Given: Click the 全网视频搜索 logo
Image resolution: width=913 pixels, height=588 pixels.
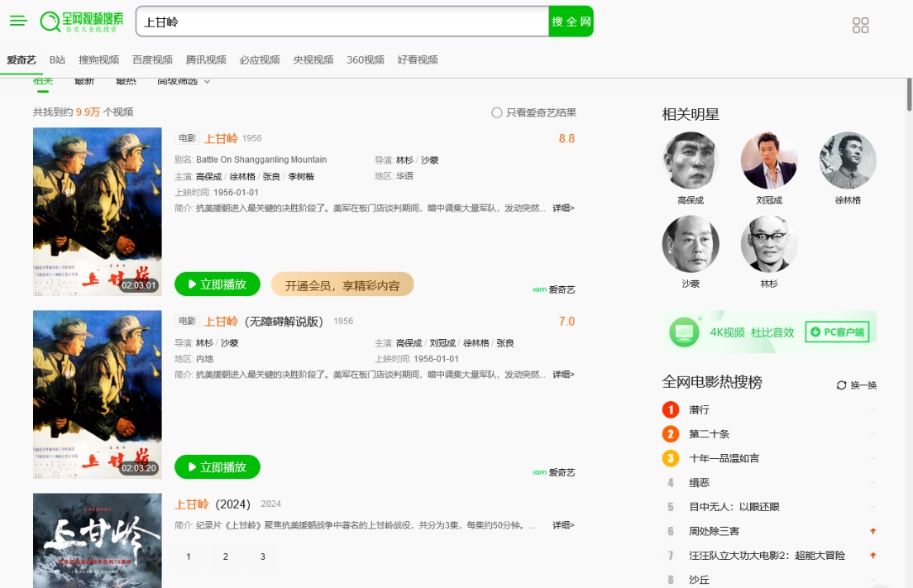Looking at the screenshot, I should click(81, 22).
